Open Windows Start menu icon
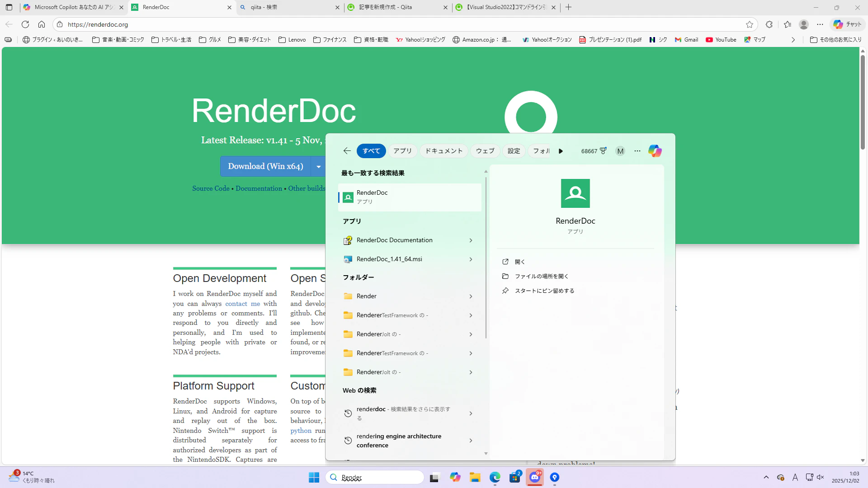This screenshot has height=488, width=868. point(314,478)
